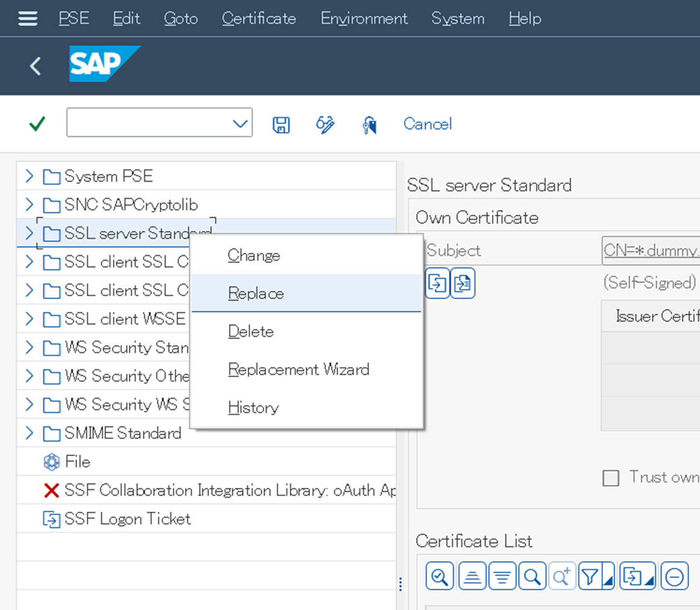Click the minus-circle remove icon in Certificate List

pyautogui.click(x=675, y=577)
